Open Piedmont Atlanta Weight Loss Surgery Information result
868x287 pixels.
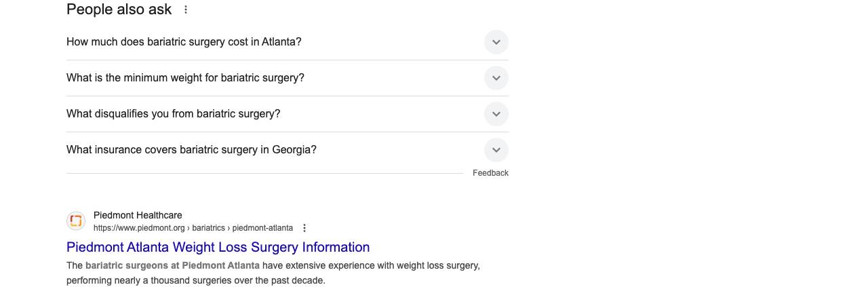pyautogui.click(x=218, y=247)
